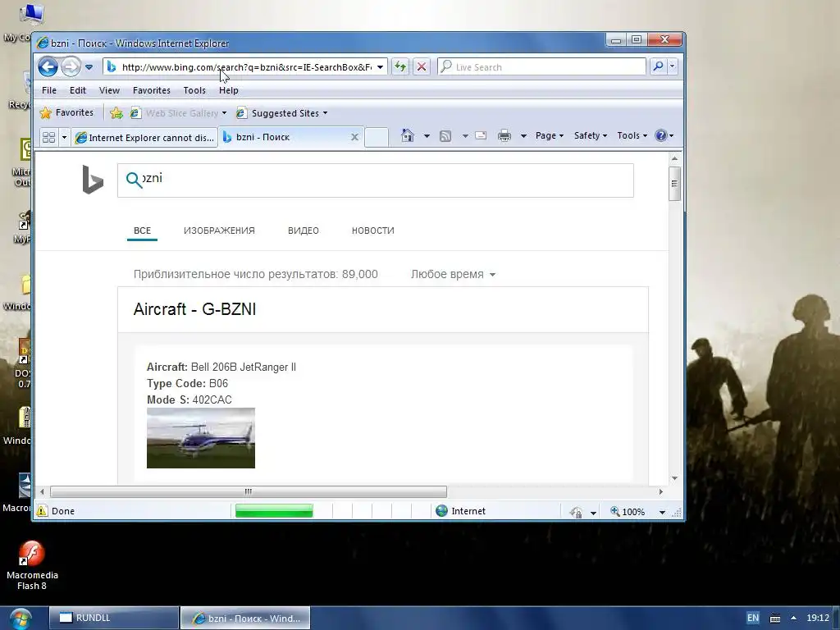Click the Aircraft - G-BZNI heading
The height and width of the screenshot is (630, 840).
point(194,309)
